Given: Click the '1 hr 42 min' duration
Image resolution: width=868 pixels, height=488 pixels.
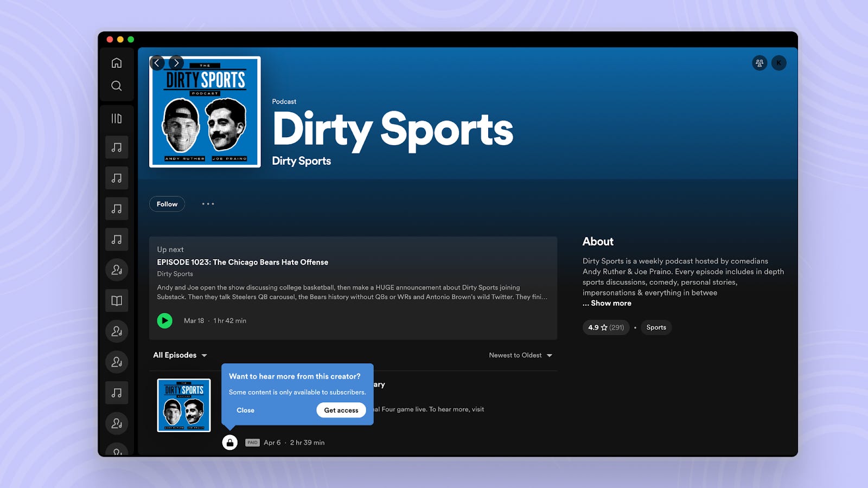Looking at the screenshot, I should [230, 321].
